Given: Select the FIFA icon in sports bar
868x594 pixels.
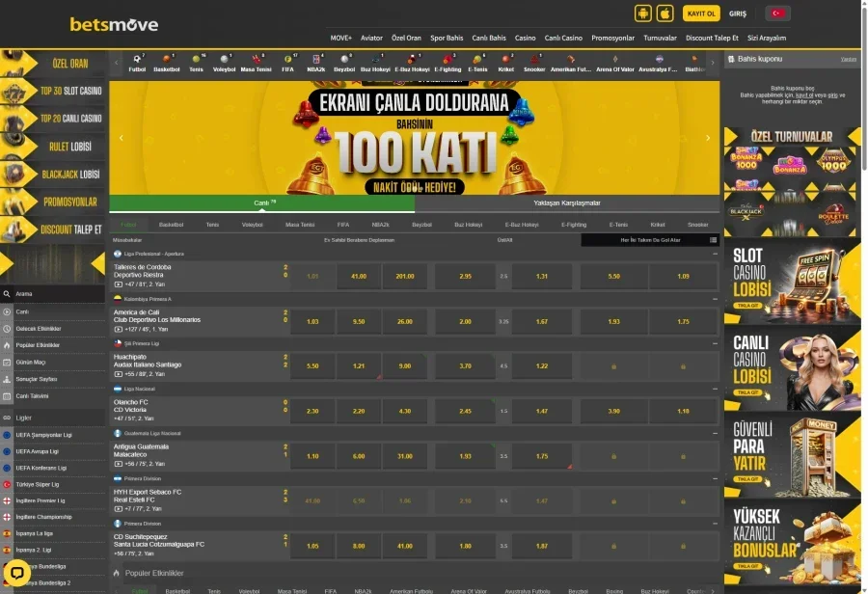Looking at the screenshot, I should point(287,59).
